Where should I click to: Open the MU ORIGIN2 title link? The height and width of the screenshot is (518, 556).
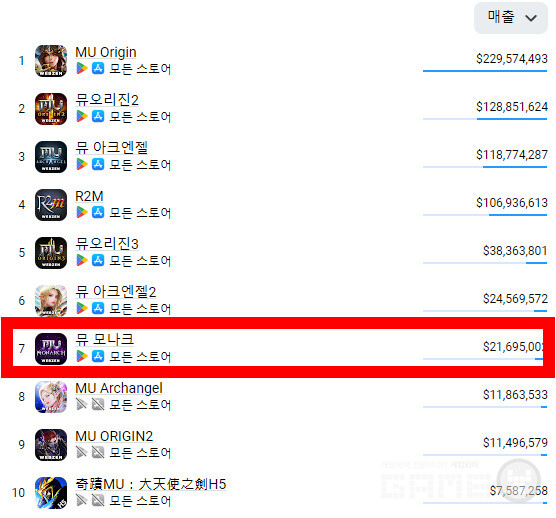[114, 436]
